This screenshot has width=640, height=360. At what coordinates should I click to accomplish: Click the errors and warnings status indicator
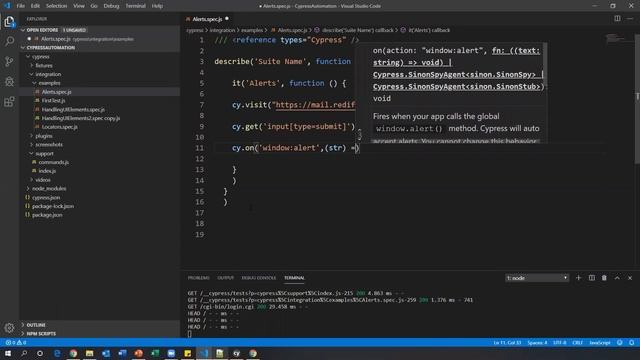point(16,342)
